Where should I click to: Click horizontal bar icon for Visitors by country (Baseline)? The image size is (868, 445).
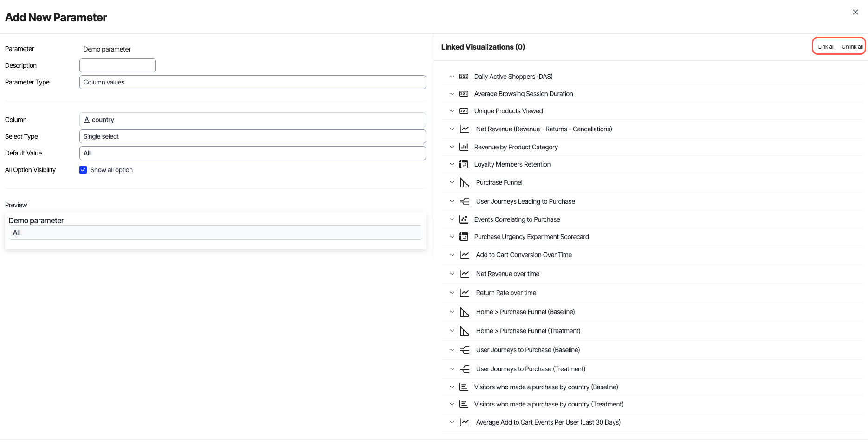[463, 387]
